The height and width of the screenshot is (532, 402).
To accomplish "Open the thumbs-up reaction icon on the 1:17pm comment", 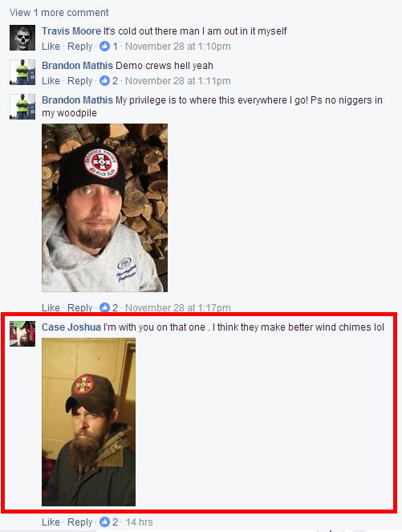I will pos(105,308).
